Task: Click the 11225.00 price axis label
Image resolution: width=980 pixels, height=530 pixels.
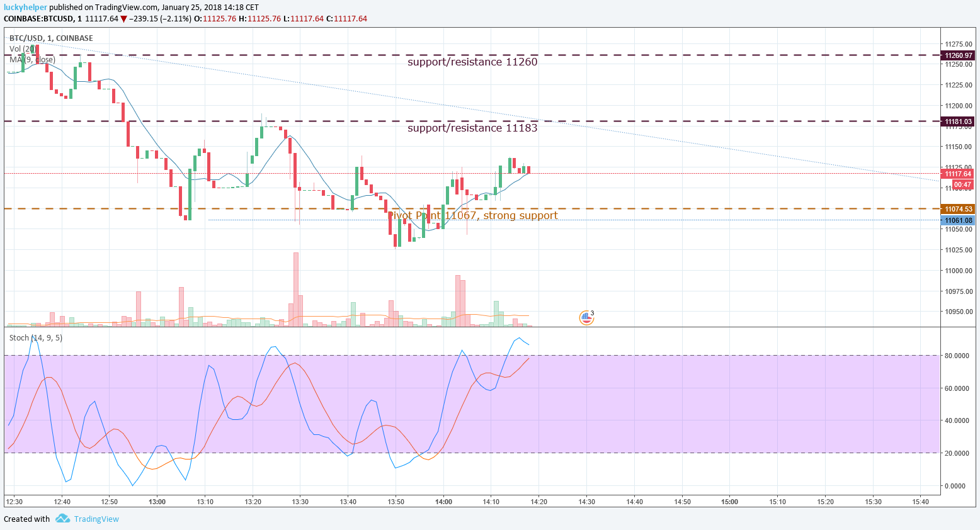Action: click(959, 85)
